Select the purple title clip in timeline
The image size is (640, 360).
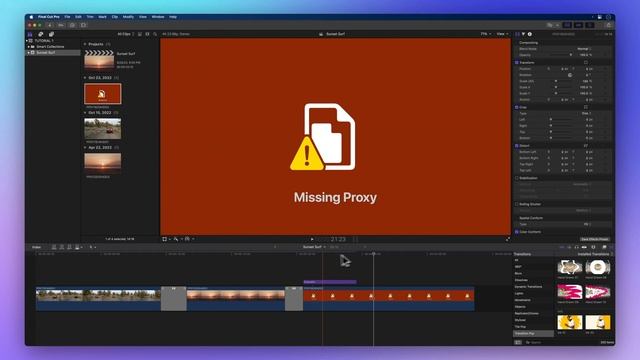click(330, 282)
